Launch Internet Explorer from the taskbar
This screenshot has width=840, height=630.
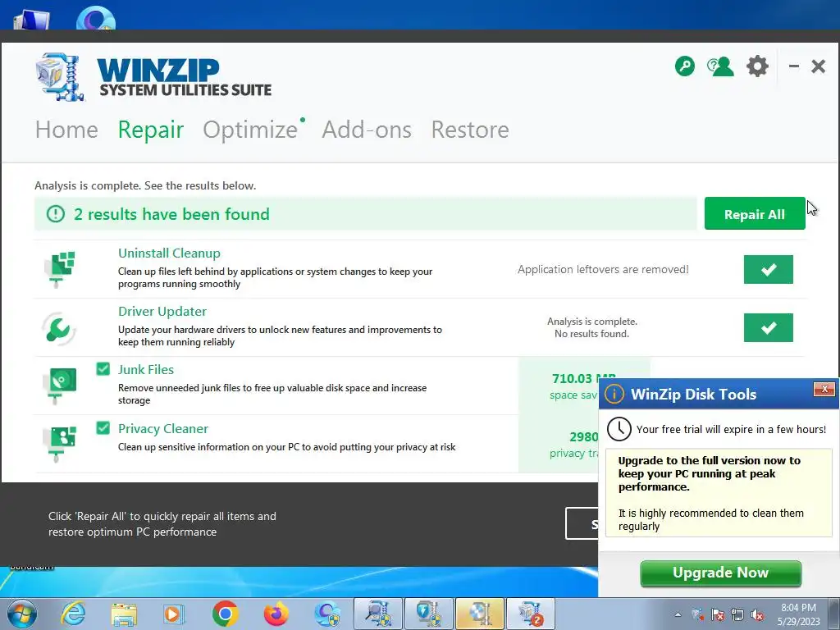pyautogui.click(x=72, y=614)
